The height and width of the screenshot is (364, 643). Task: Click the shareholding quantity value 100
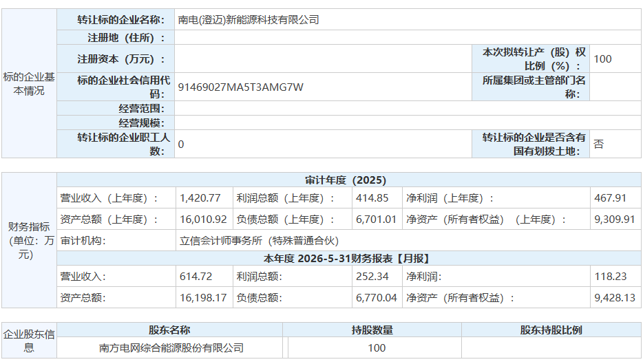pyautogui.click(x=377, y=348)
